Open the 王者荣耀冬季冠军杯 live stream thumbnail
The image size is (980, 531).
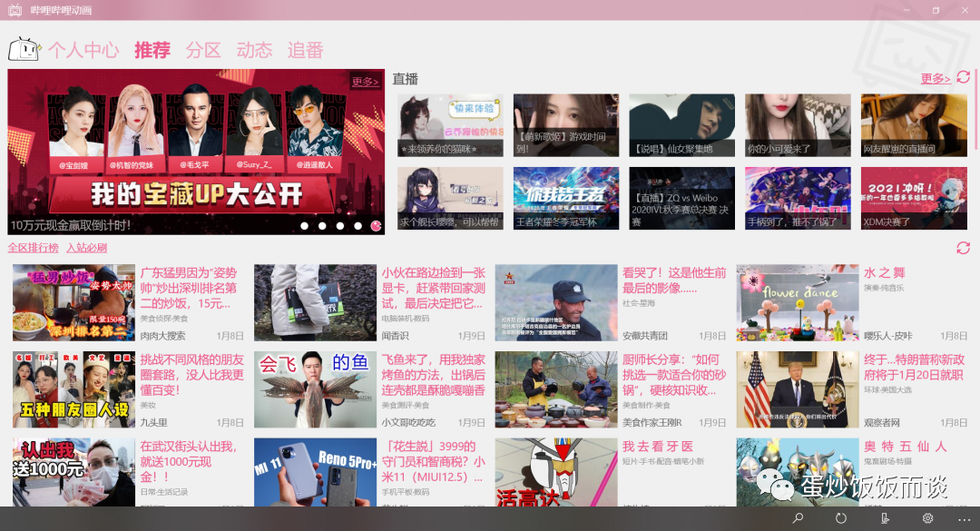tap(564, 198)
